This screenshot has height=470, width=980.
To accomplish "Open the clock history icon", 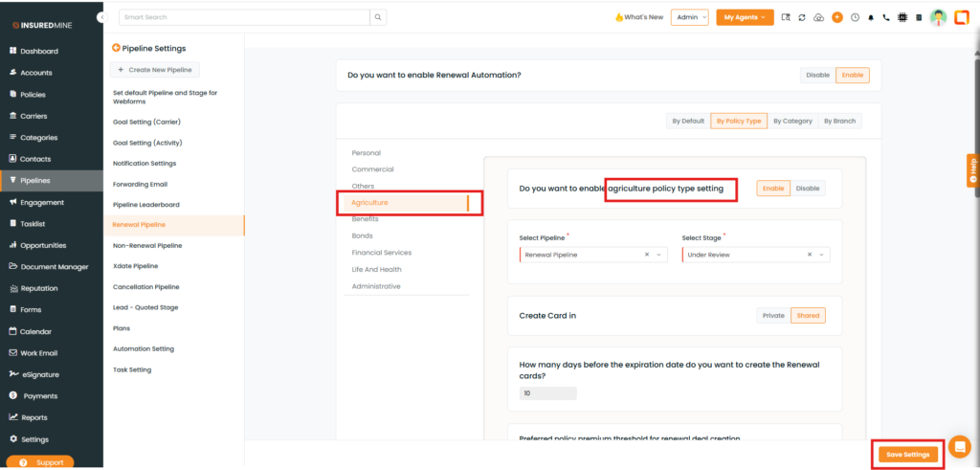I will coord(855,17).
